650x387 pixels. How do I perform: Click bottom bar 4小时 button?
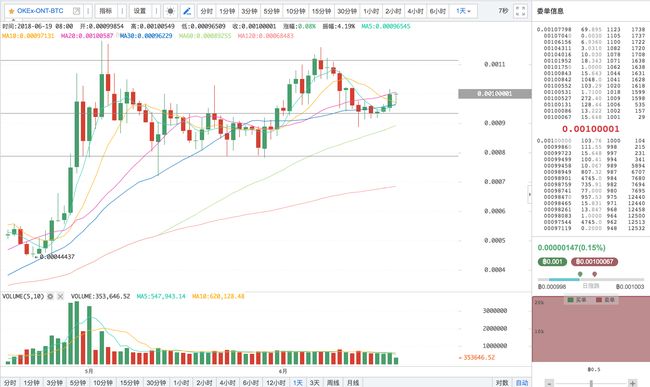[228, 382]
